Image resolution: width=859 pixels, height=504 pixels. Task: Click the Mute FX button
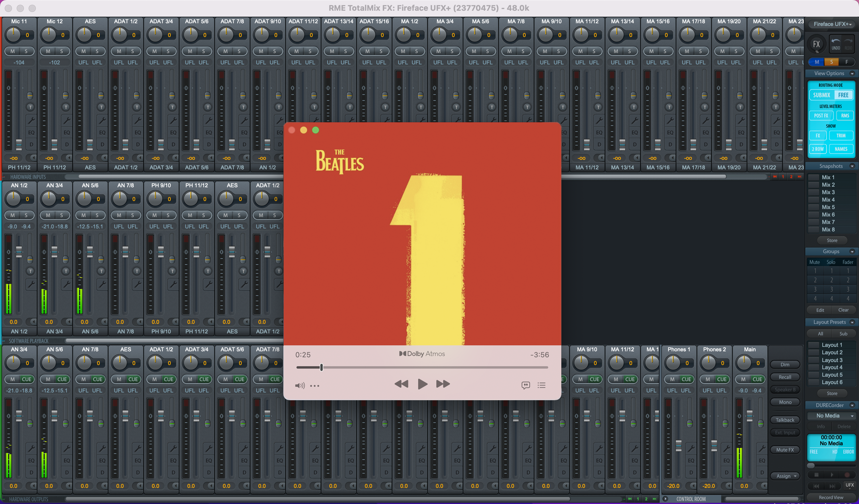click(x=785, y=450)
